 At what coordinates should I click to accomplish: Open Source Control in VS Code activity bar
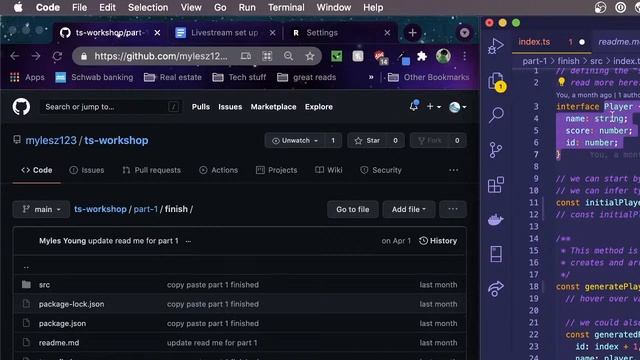tap(496, 150)
